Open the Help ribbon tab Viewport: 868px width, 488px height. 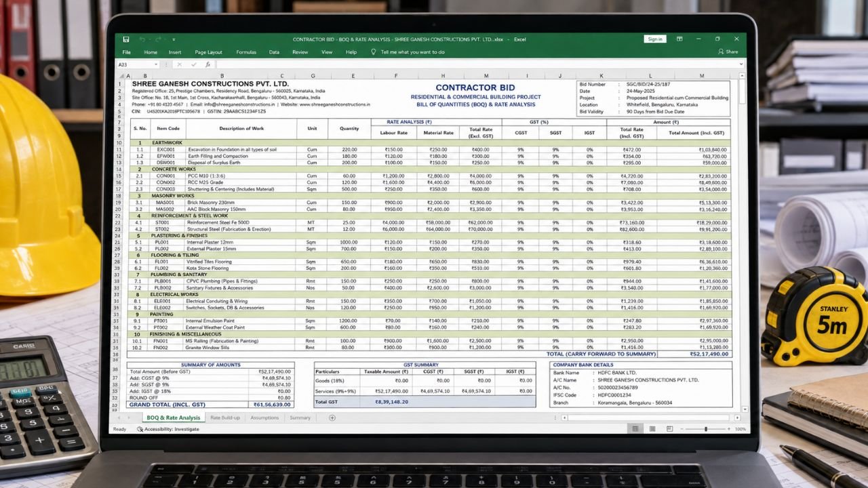(351, 52)
